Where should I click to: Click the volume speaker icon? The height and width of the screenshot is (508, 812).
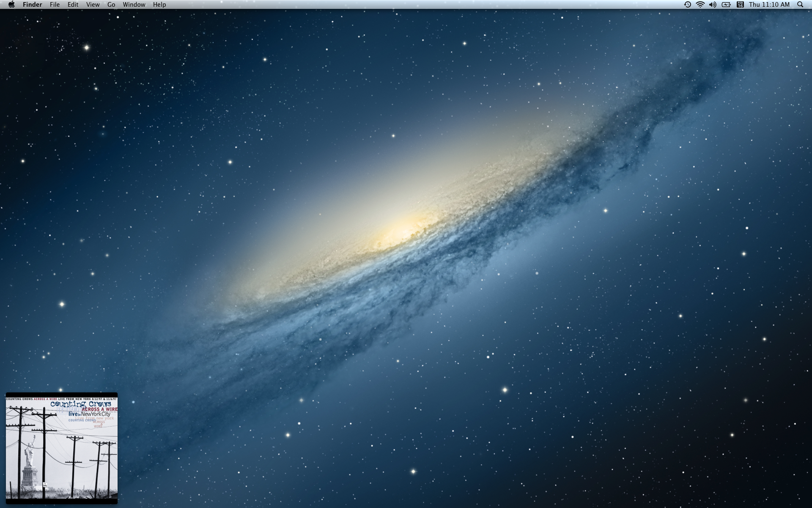click(713, 5)
